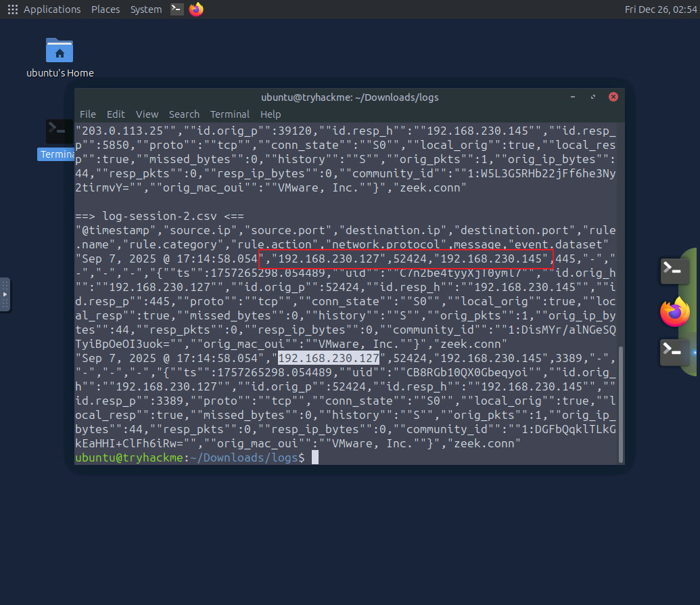
Task: Click the terminal title bar text
Action: click(350, 97)
